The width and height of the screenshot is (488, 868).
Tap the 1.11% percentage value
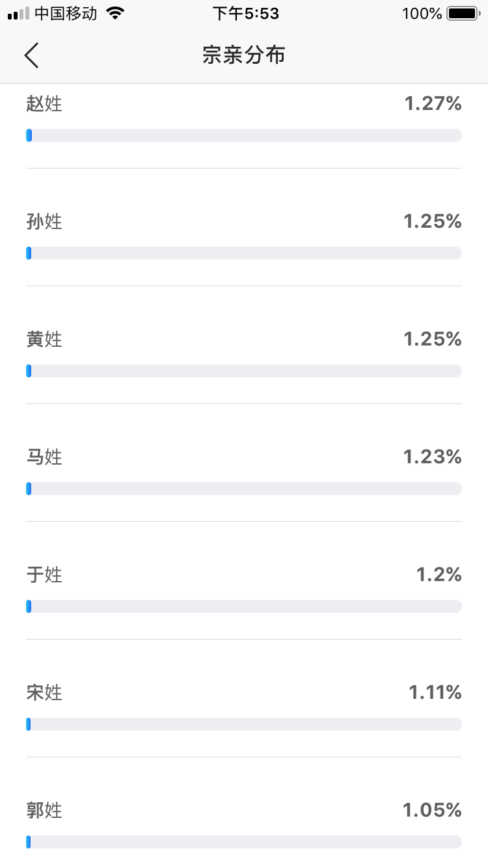tap(435, 692)
